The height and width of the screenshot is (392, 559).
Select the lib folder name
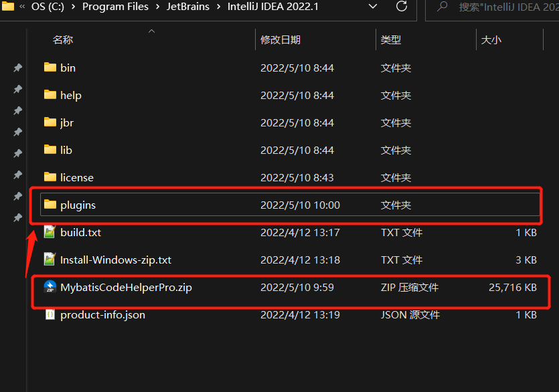coord(66,150)
